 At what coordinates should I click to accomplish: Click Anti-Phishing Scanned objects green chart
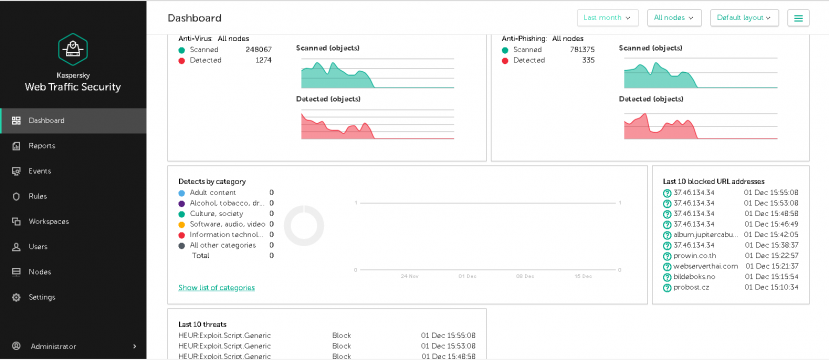coord(701,73)
